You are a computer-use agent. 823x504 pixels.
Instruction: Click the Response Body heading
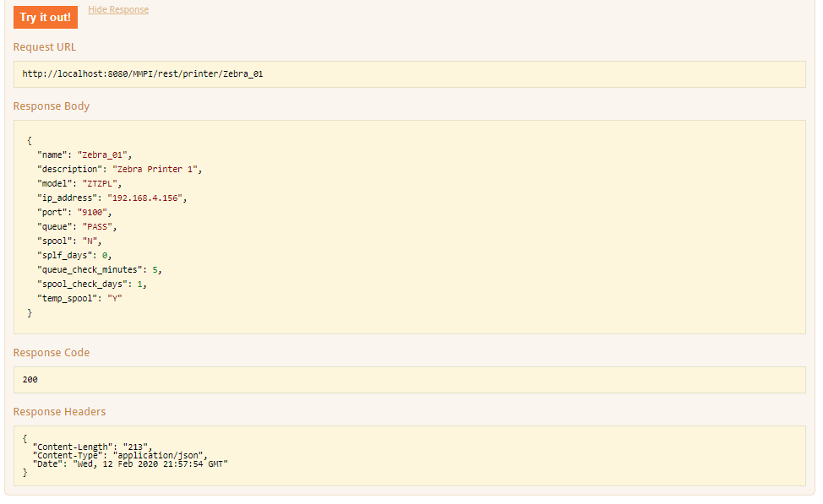click(52, 106)
